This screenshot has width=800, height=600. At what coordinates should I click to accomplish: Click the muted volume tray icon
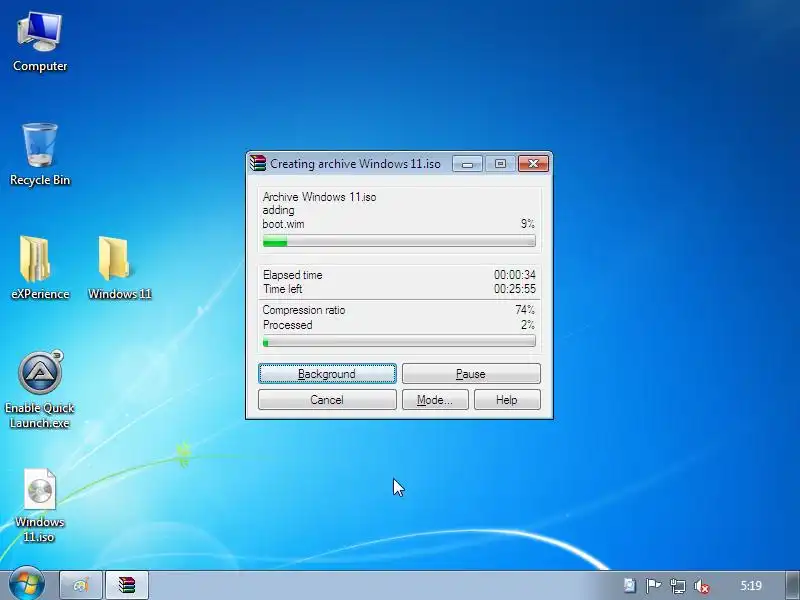click(702, 586)
